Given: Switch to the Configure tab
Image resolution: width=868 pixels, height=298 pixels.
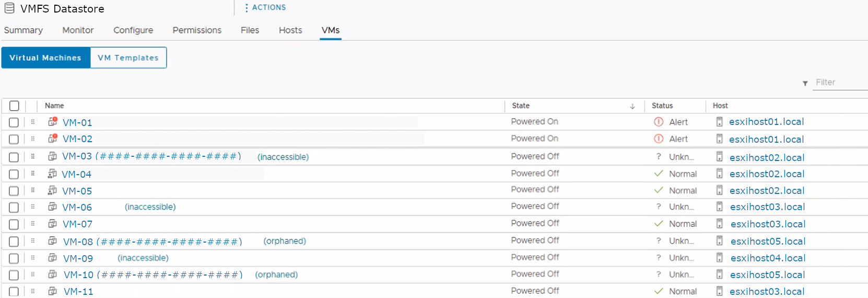Looking at the screenshot, I should [133, 30].
